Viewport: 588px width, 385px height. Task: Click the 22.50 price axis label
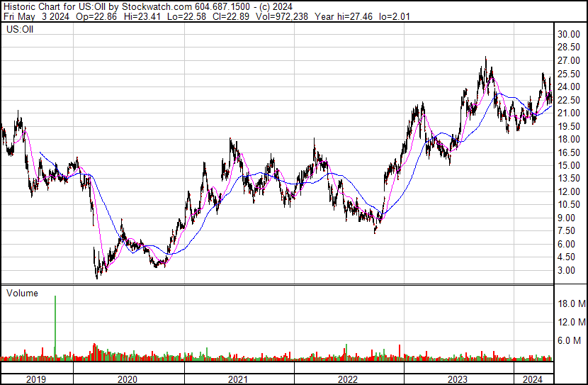coord(569,100)
